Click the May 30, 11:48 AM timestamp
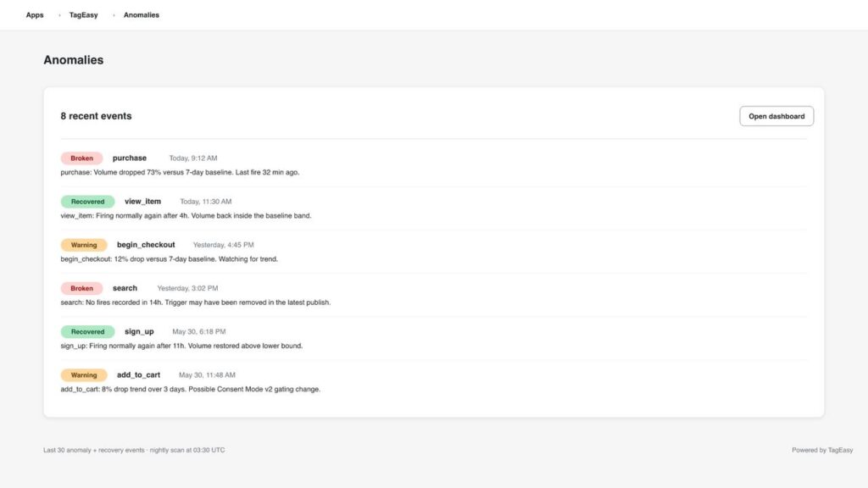 coord(207,375)
